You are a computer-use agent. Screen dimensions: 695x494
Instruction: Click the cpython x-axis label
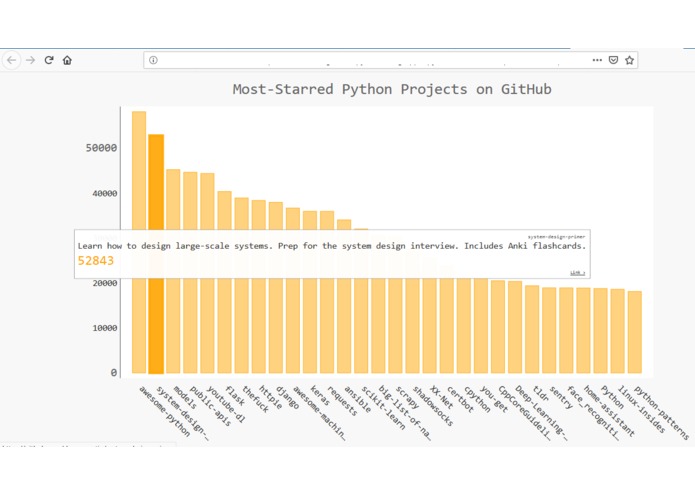(x=477, y=400)
